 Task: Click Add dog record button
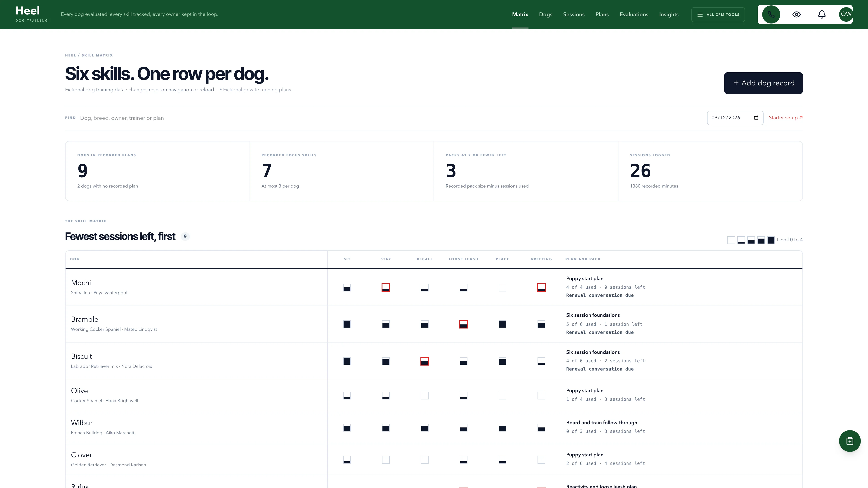pos(763,83)
